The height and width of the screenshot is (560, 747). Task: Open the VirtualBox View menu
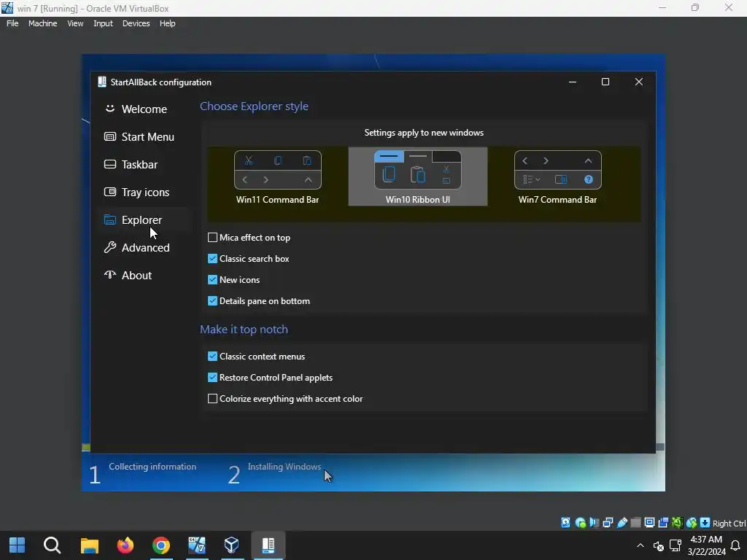(75, 23)
